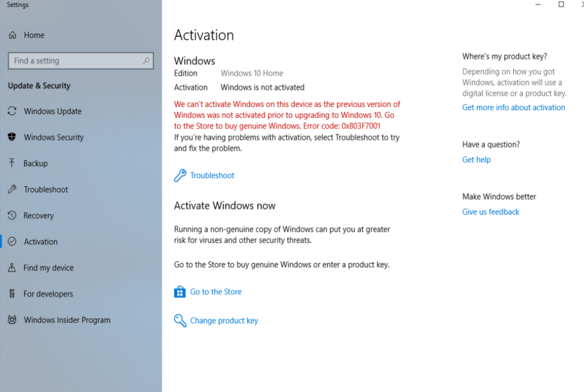Click the wrench icon beside Troubleshoot link
Screen dimensions: 584x392
pos(180,175)
